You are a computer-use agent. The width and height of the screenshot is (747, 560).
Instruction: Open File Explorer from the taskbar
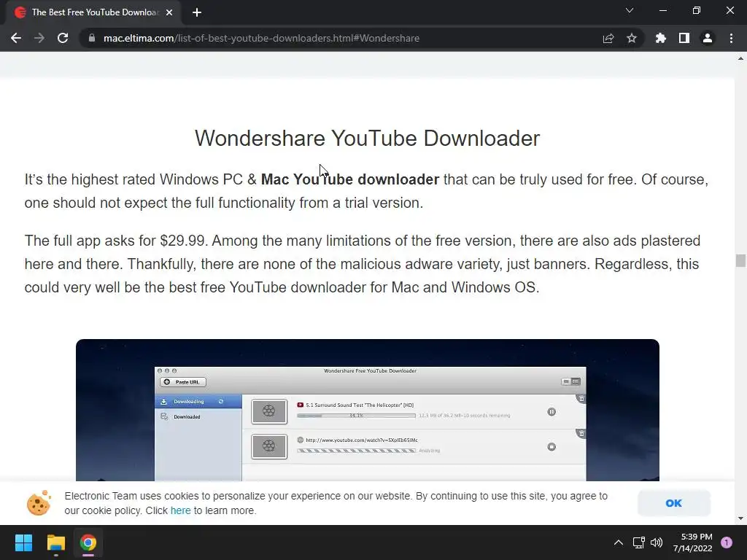[x=55, y=542]
